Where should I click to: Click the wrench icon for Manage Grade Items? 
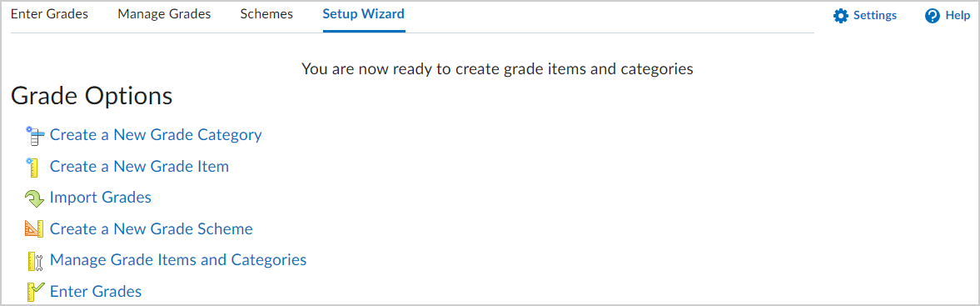tap(35, 260)
